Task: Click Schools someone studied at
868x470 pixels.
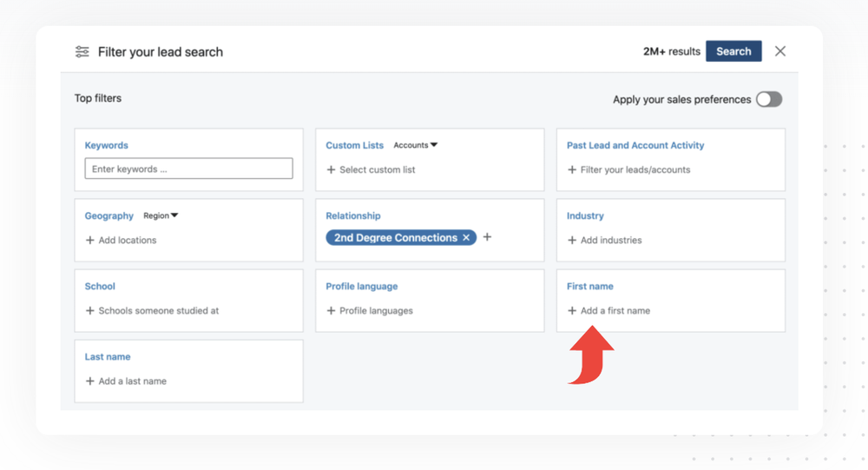Action: pos(158,311)
